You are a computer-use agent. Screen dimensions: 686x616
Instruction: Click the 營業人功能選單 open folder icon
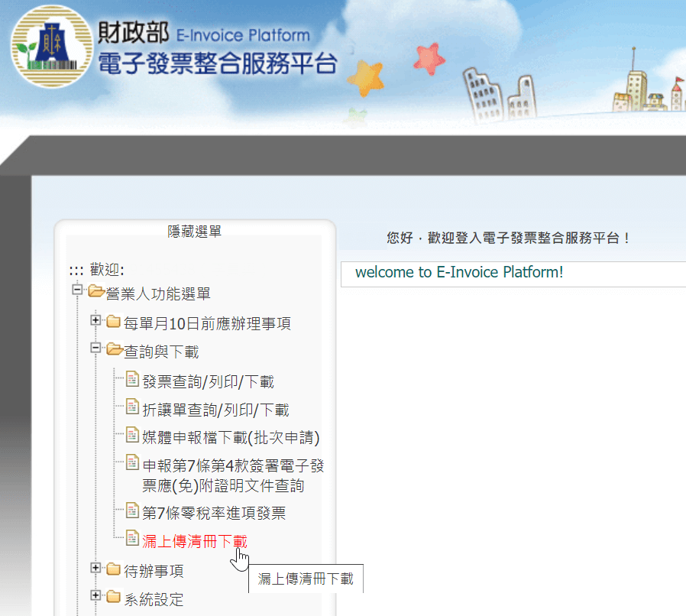click(96, 291)
